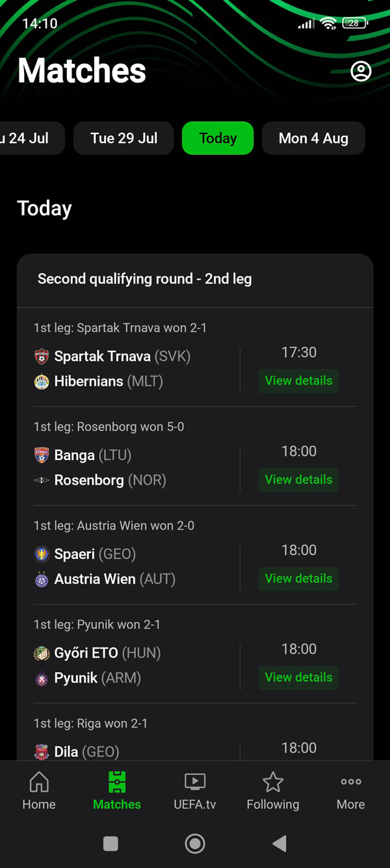Image resolution: width=390 pixels, height=868 pixels.
Task: Tap the Home icon in bottom navigation
Action: [39, 781]
